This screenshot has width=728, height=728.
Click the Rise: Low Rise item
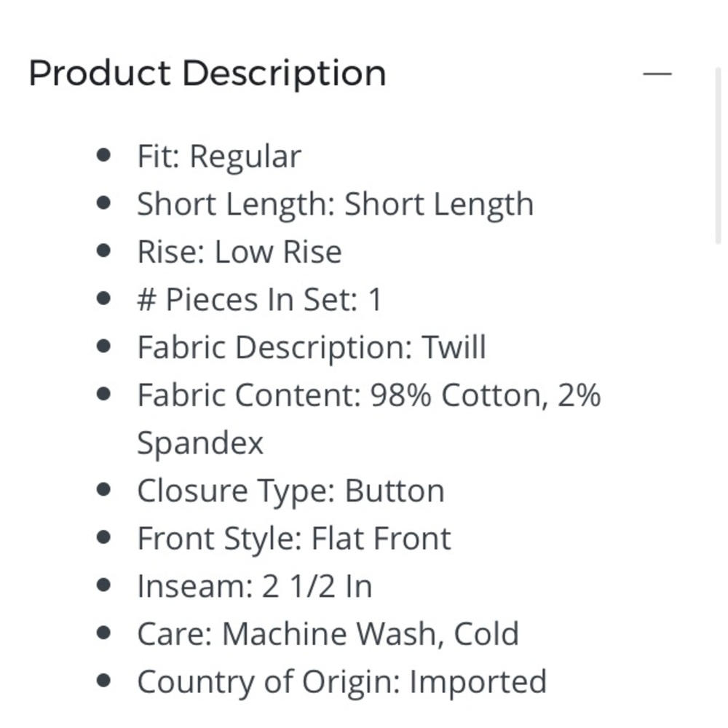tap(240, 252)
